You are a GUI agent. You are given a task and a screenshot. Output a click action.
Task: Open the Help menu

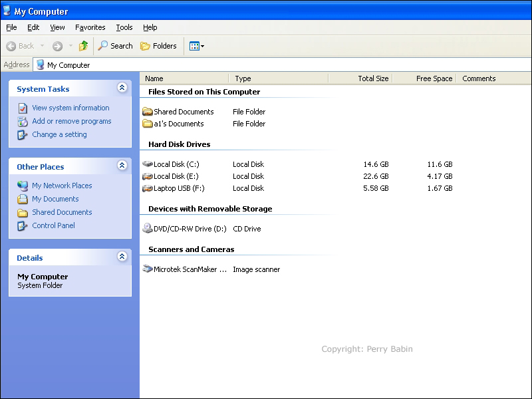pyautogui.click(x=150, y=27)
